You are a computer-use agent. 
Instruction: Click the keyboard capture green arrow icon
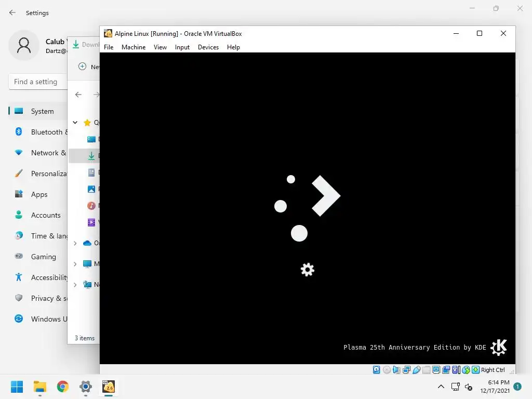[x=476, y=370]
